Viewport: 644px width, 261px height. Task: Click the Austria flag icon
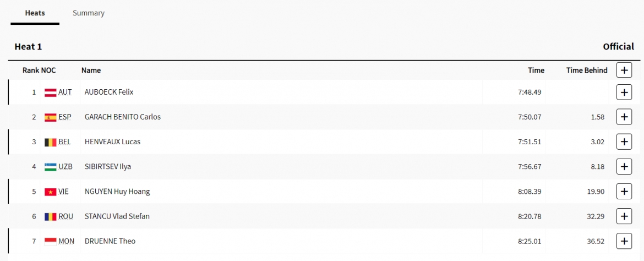51,93
